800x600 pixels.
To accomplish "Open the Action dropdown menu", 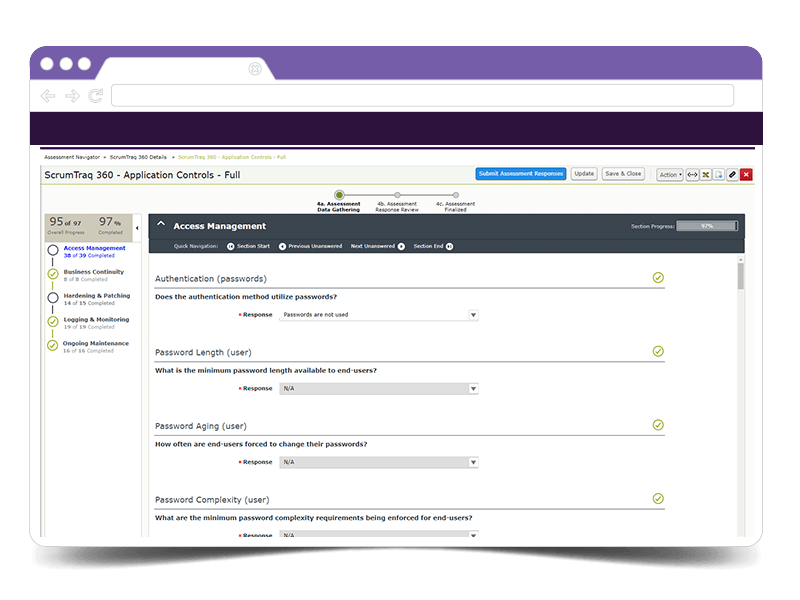I will point(670,174).
